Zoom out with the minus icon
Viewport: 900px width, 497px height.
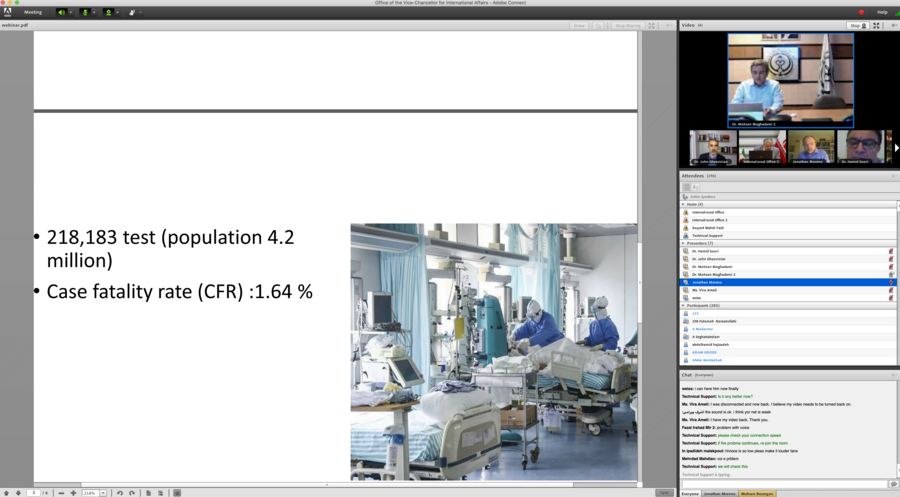[x=61, y=493]
